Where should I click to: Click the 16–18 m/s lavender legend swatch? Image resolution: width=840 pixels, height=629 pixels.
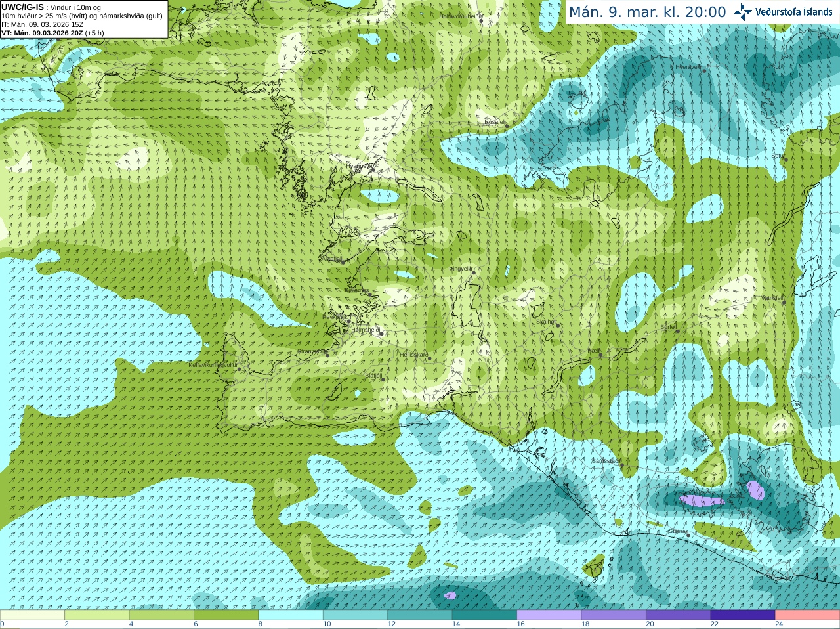[549, 615]
